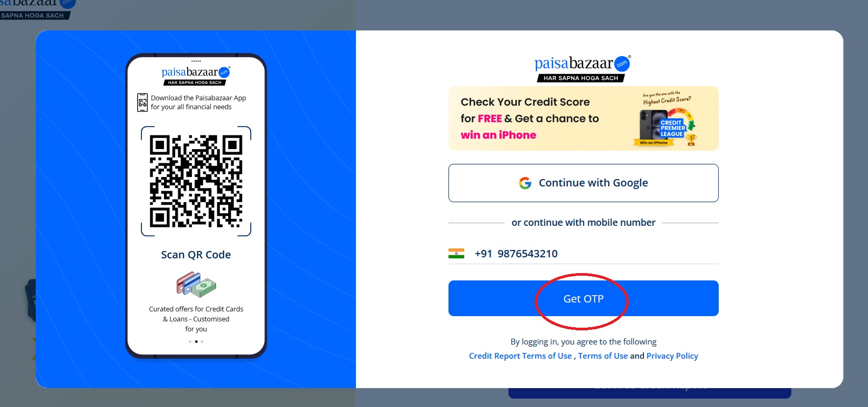The height and width of the screenshot is (407, 868).
Task: Click the QR code image
Action: click(x=196, y=181)
